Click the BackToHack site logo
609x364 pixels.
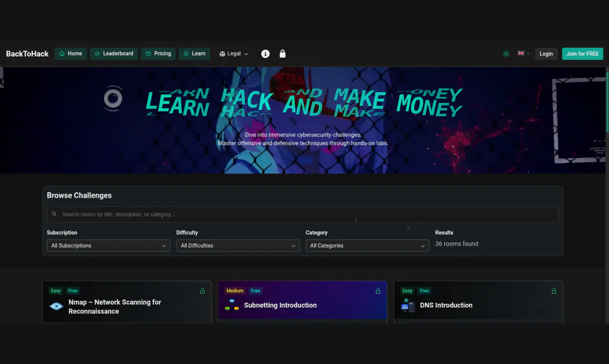(27, 54)
